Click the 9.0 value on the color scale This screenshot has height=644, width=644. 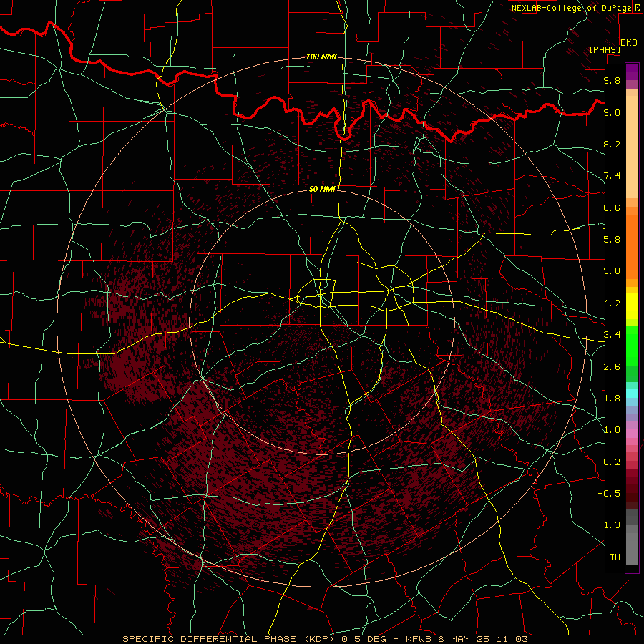coord(612,112)
